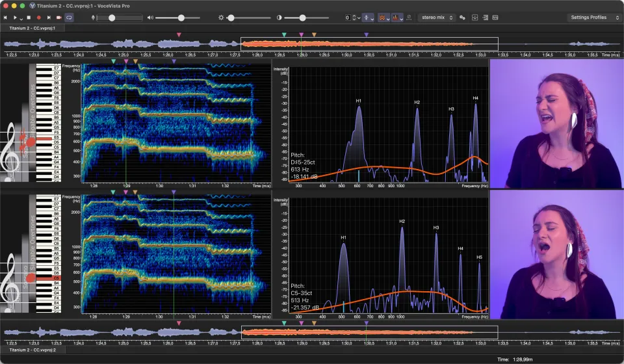
Task: Click the '513 Hz' pitch readout
Action: [x=300, y=300]
